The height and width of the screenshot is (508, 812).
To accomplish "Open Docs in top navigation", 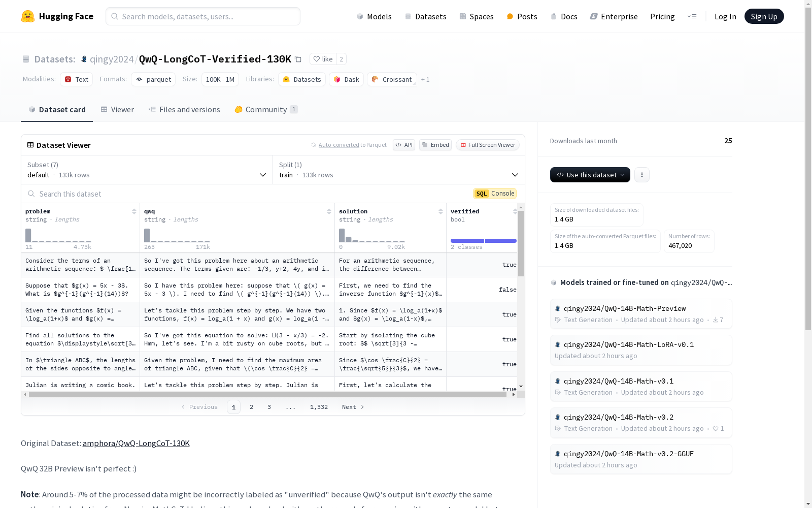I will [564, 16].
